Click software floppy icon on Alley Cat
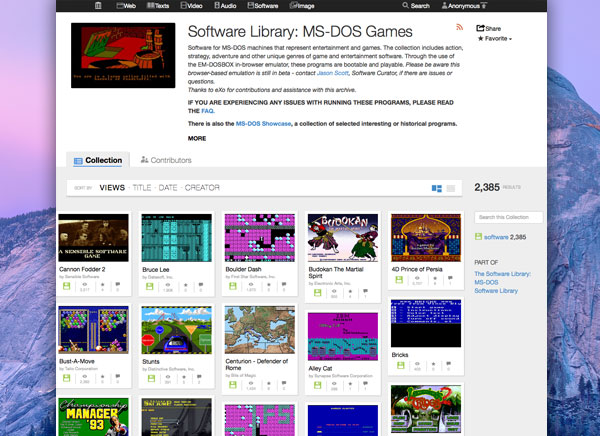The image size is (600, 436). coord(317,385)
